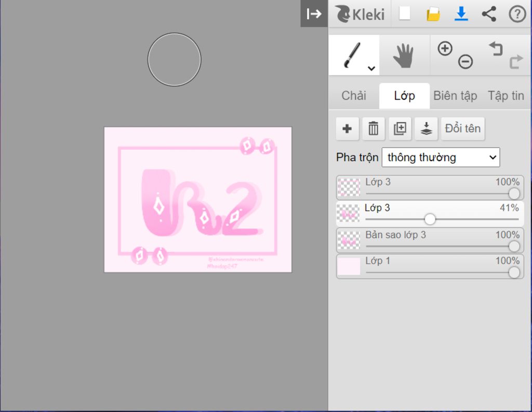The image size is (532, 412).
Task: Open the Biên tập tab
Action: pyautogui.click(x=455, y=96)
